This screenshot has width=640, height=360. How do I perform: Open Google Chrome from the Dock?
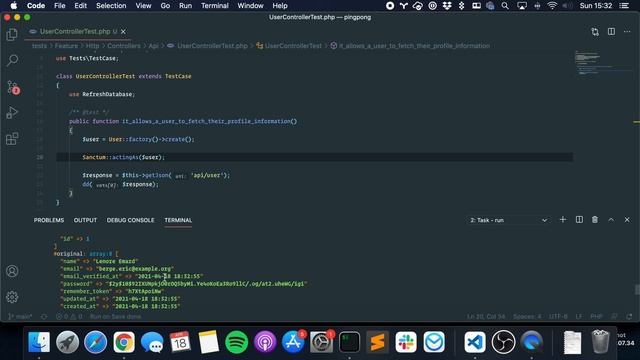click(124, 342)
